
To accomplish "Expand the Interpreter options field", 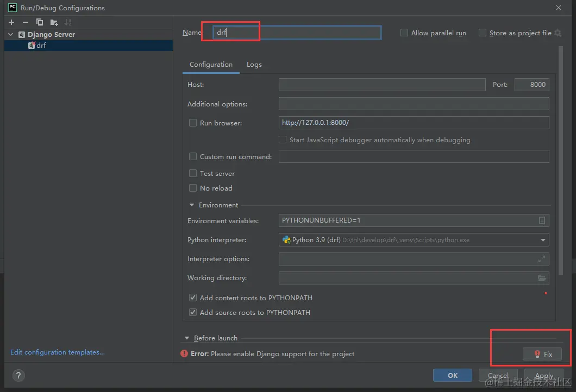I will pyautogui.click(x=541, y=259).
